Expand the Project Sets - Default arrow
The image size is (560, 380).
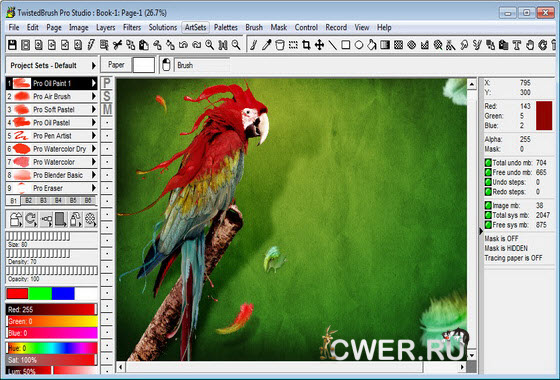[94, 66]
